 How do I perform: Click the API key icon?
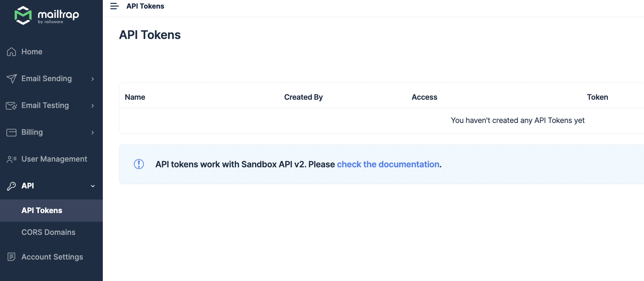pyautogui.click(x=11, y=186)
